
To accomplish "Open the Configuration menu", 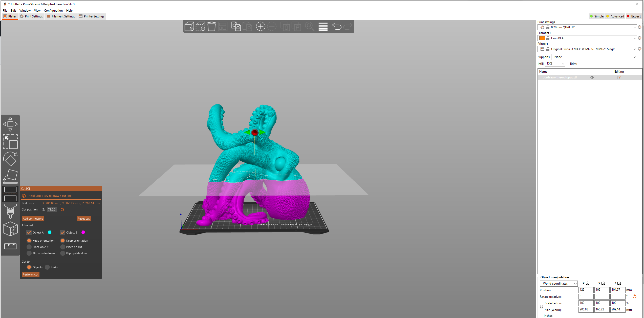I will 53,11.
